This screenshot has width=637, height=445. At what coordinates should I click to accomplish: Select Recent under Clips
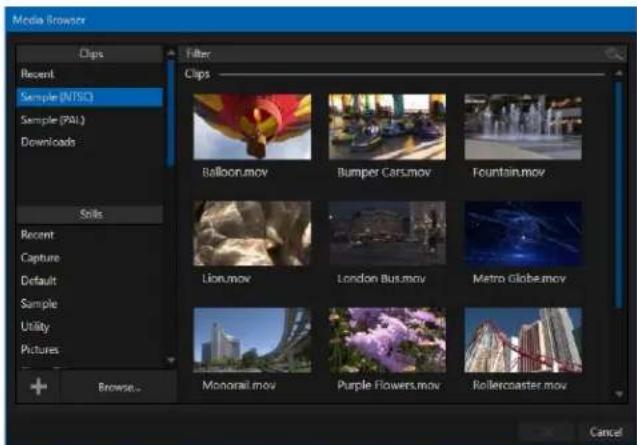click(89, 74)
